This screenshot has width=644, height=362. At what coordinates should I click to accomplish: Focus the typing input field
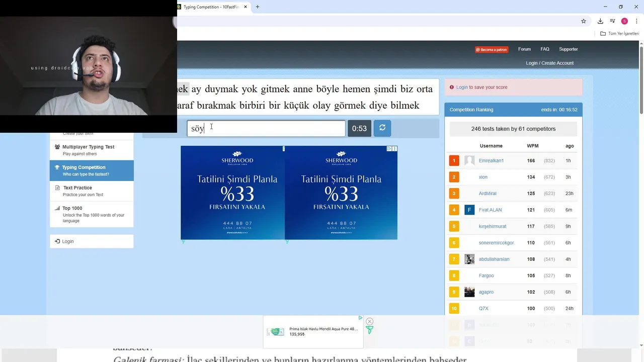pyautogui.click(x=266, y=128)
